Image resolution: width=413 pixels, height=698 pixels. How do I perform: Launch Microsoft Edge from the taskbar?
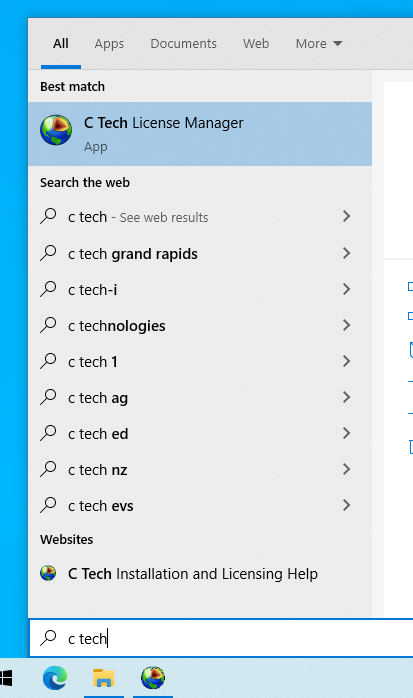tap(55, 678)
